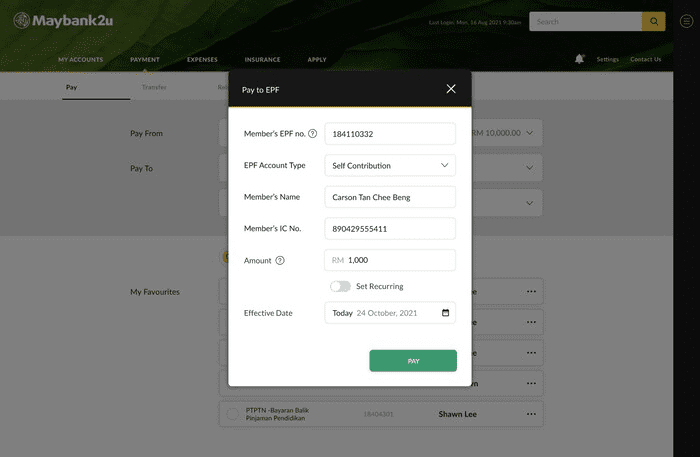Select the PTPTN favourite radio button
Viewport: 700px width, 457px height.
click(x=233, y=414)
